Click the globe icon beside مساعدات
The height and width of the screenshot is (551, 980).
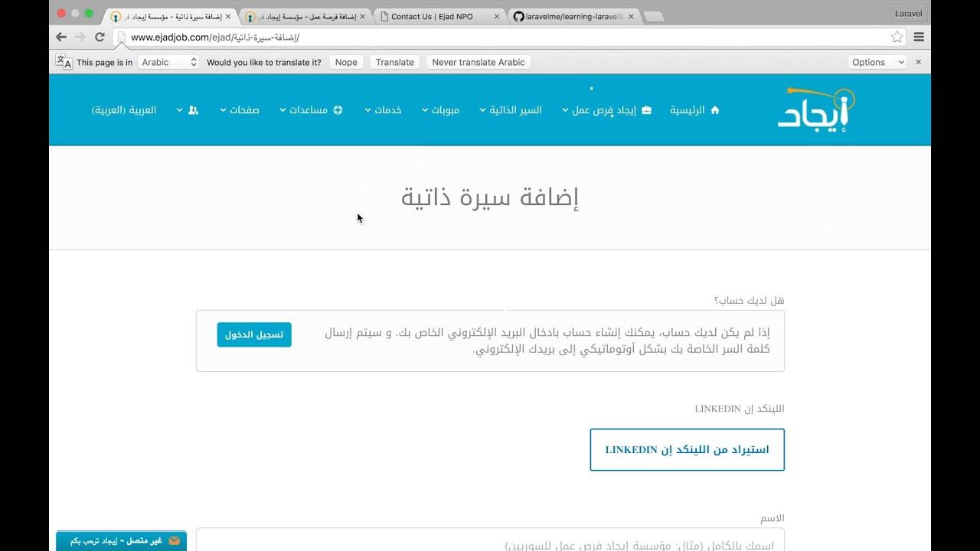tap(338, 109)
